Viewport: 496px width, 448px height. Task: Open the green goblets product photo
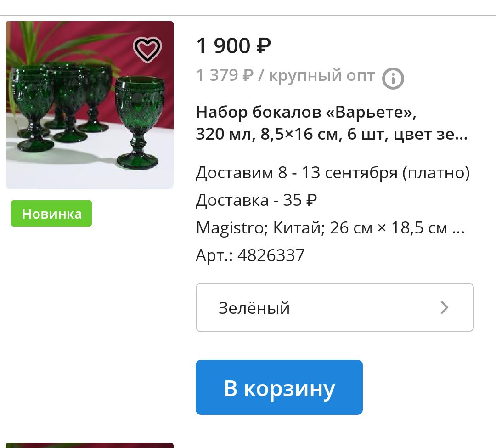[90, 105]
